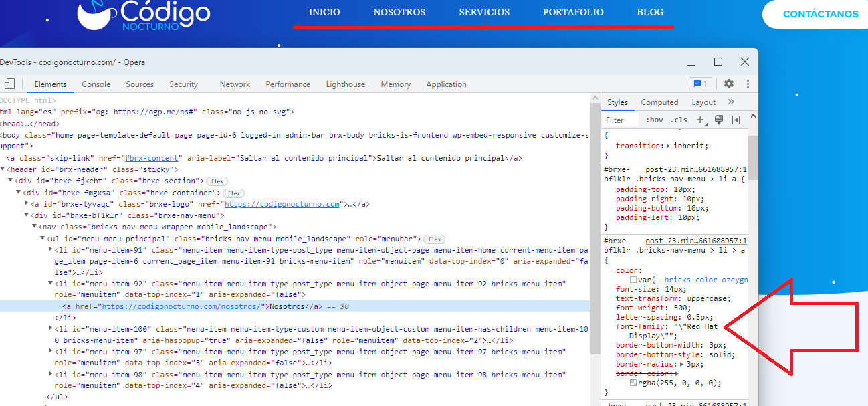Click the inspect element picker icon

click(9, 84)
